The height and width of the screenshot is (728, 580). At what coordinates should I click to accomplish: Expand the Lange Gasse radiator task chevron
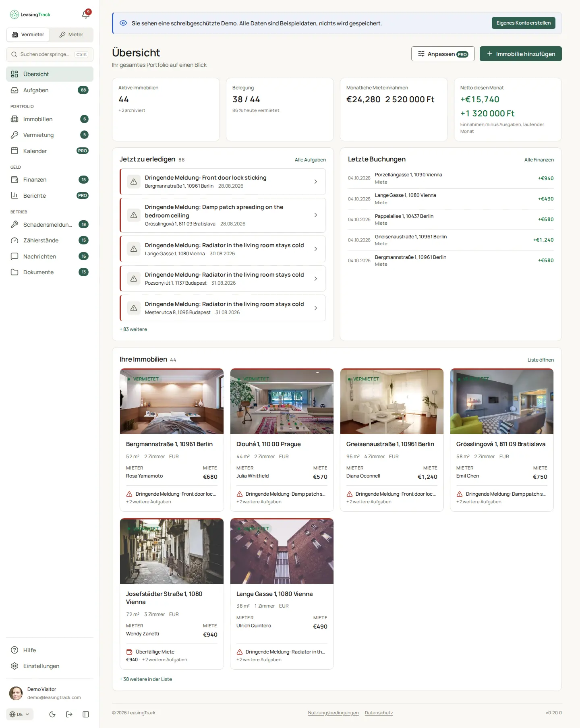tap(316, 249)
